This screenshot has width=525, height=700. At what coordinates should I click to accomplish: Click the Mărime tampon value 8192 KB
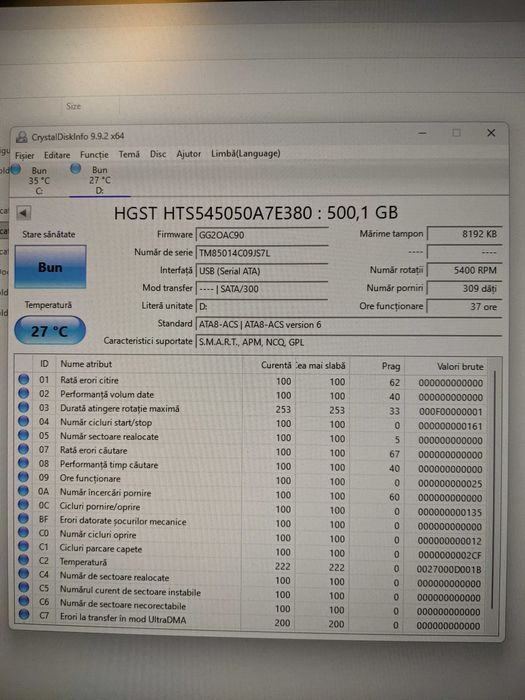[464, 234]
